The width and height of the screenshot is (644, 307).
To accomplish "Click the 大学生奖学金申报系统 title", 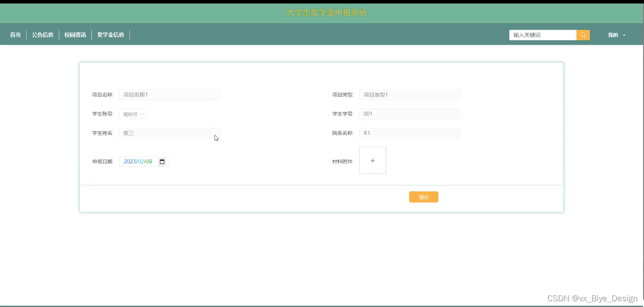I will coord(326,13).
